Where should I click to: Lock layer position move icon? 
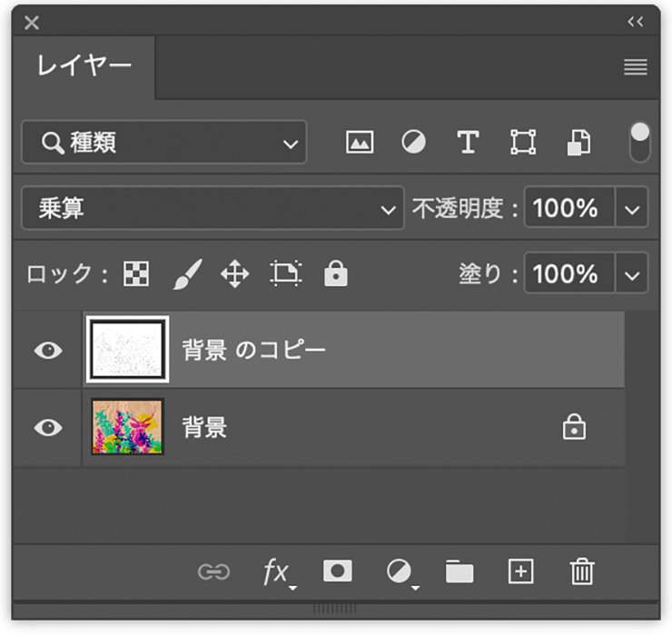(235, 273)
